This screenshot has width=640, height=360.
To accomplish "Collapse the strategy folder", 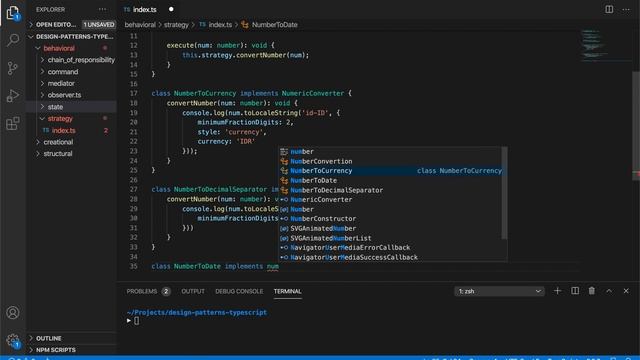I will (x=71, y=119).
